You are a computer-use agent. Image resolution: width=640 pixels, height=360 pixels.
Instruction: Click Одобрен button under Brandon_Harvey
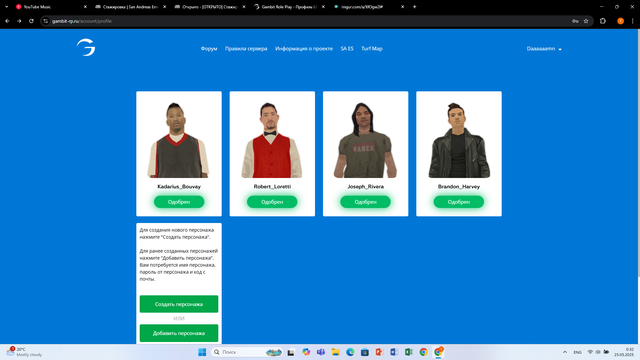(x=459, y=202)
